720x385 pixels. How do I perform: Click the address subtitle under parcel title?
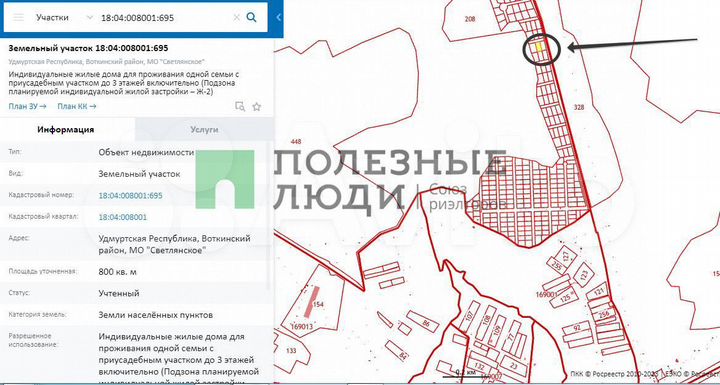pos(107,62)
